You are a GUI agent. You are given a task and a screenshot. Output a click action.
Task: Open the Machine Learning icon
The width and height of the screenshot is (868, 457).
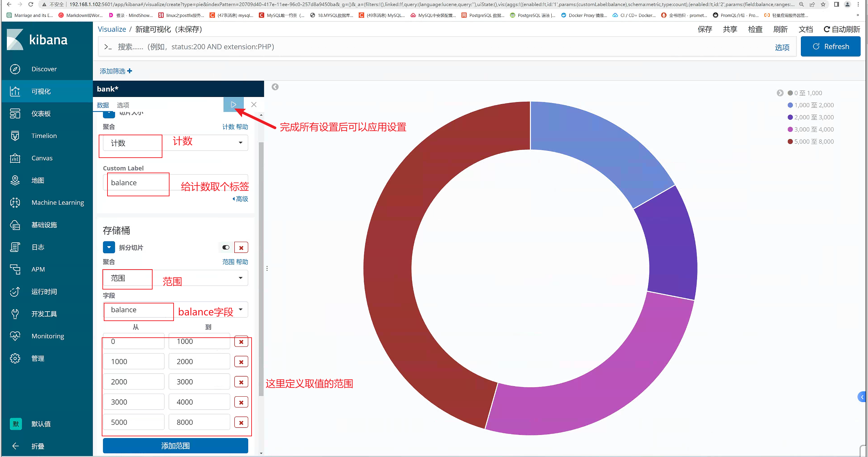pos(15,202)
